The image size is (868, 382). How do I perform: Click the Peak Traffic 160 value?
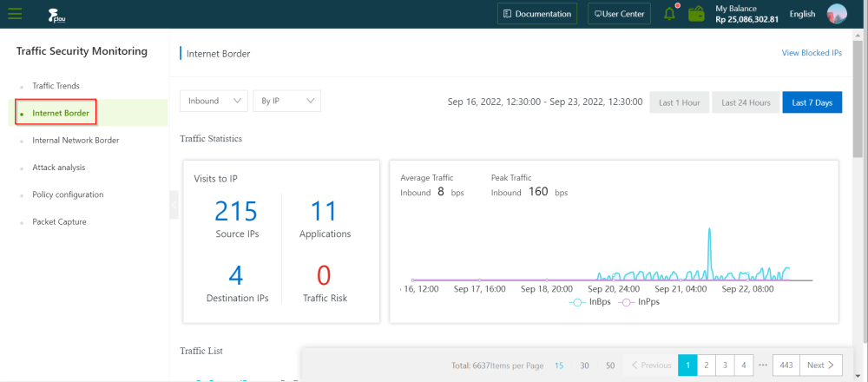[x=538, y=192]
